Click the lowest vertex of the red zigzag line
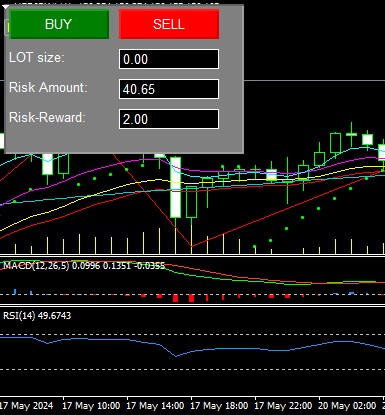This screenshot has width=385, height=415. tap(191, 246)
